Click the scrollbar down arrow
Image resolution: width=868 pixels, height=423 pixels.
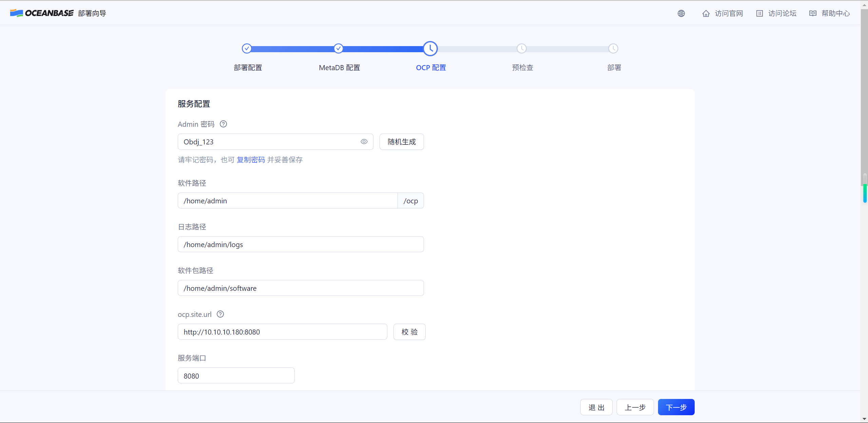865,419
